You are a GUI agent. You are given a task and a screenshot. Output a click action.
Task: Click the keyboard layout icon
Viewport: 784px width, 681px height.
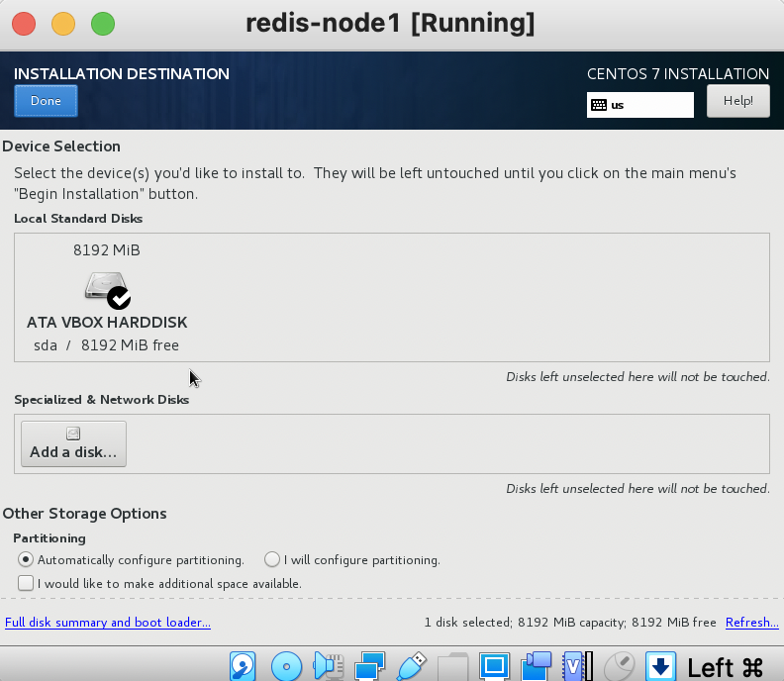coord(599,105)
